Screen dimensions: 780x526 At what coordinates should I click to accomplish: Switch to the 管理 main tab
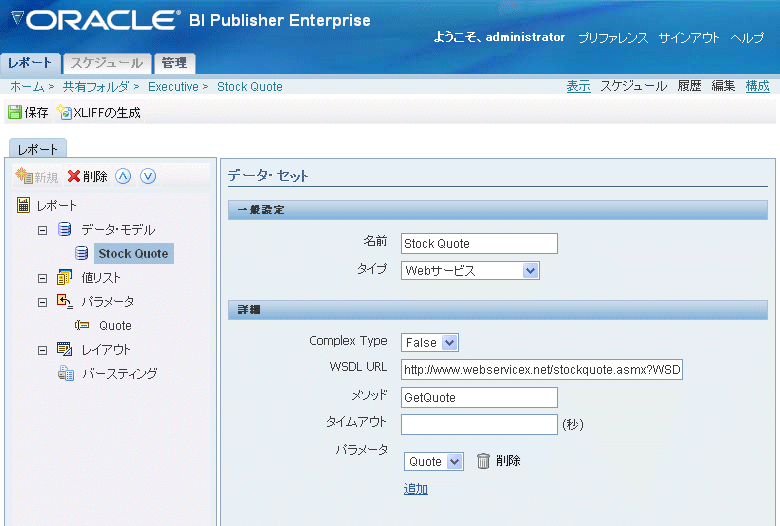pyautogui.click(x=175, y=63)
